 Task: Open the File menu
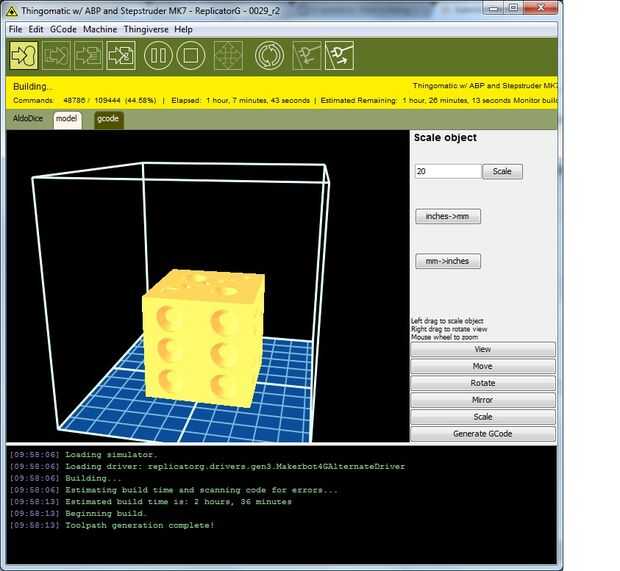coord(15,29)
